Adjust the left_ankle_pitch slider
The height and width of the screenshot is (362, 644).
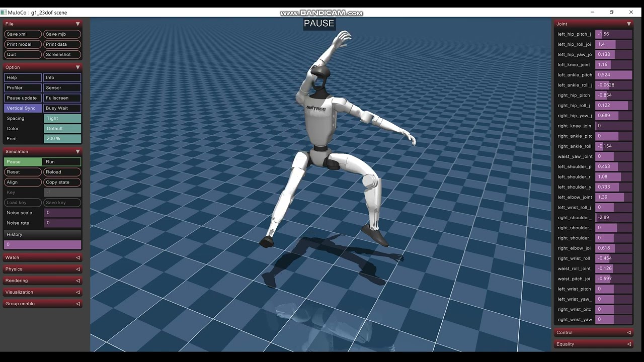tap(613, 75)
